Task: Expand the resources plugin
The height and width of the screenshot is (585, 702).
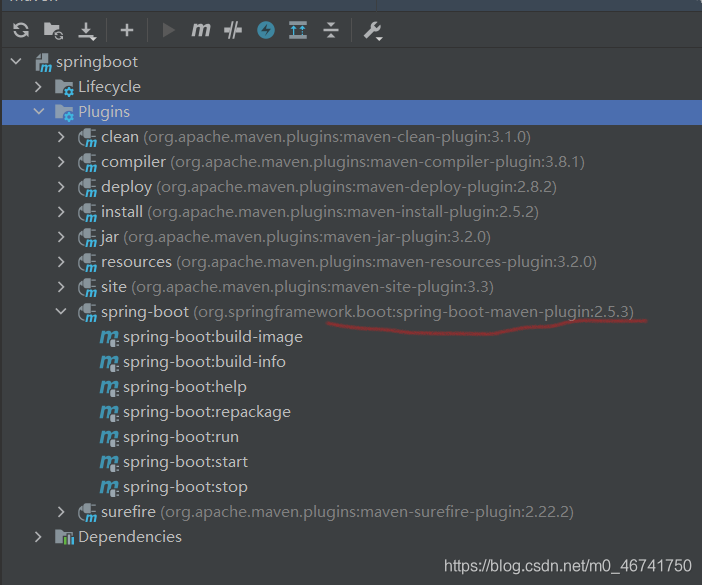Action: tap(61, 262)
